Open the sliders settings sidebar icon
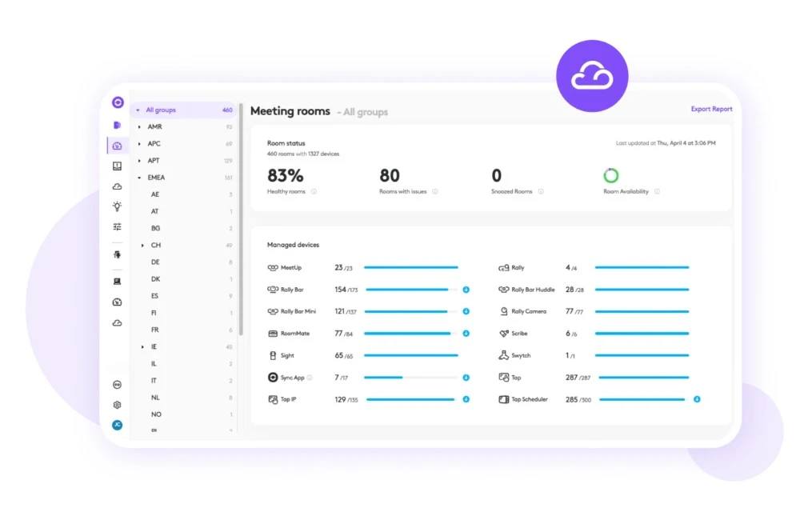Screen dimensions: 812x508 point(117,227)
